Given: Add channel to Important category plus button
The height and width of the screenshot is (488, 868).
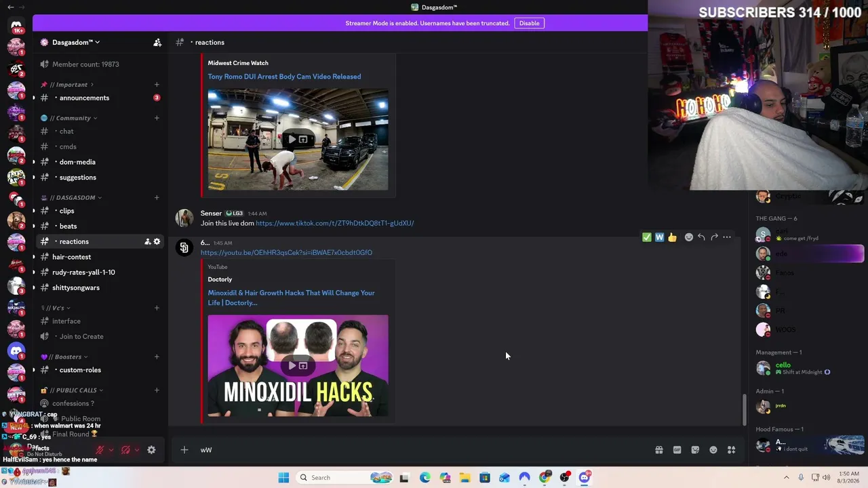Looking at the screenshot, I should (157, 85).
